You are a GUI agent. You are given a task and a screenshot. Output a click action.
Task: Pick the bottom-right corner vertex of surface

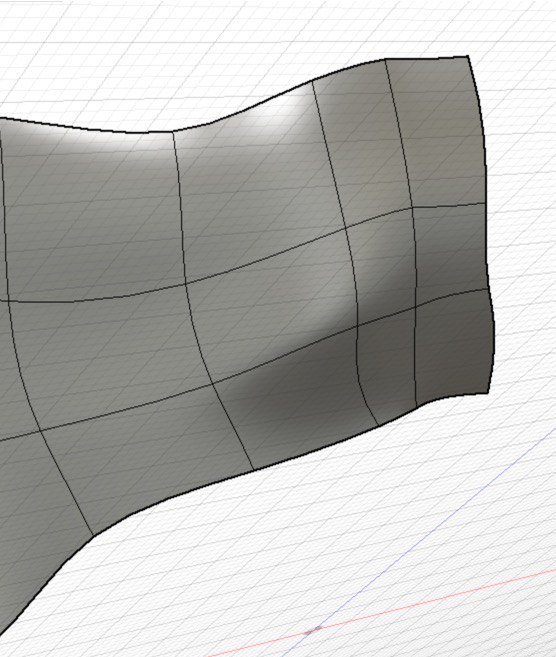[489, 393]
